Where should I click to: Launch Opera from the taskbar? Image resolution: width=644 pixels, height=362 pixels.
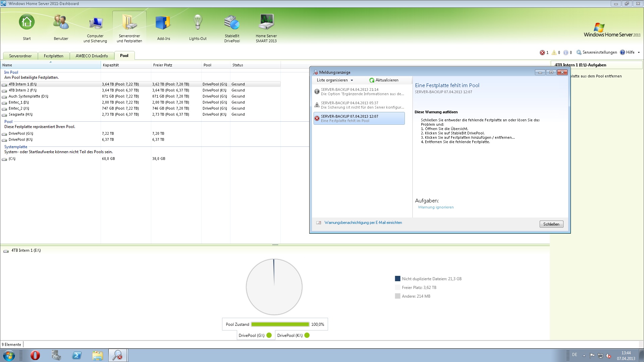point(35,355)
